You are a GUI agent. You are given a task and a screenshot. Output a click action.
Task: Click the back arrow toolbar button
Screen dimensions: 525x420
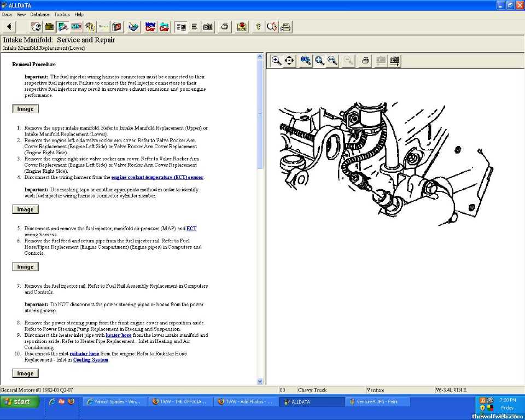[x=9, y=27]
